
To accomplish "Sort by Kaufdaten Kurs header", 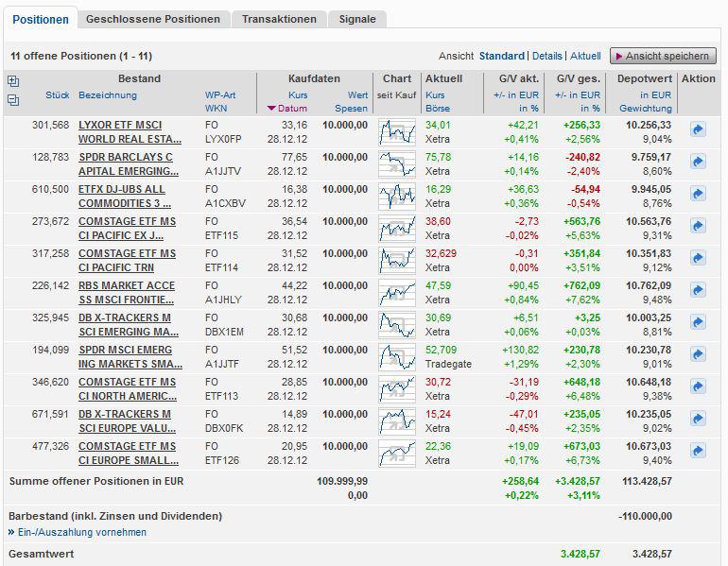I will (x=298, y=95).
